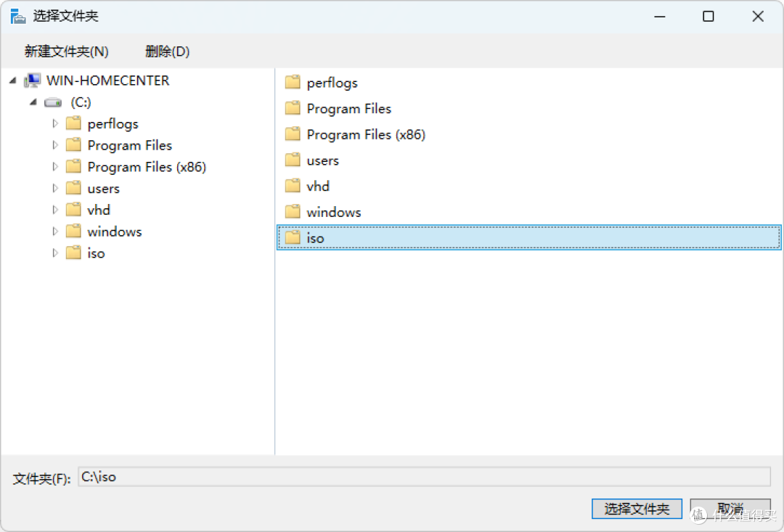Click vhd folder icon in tree

click(x=73, y=209)
